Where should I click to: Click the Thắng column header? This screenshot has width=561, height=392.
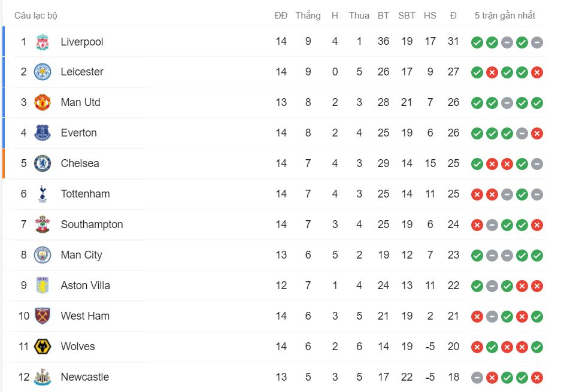click(x=308, y=16)
